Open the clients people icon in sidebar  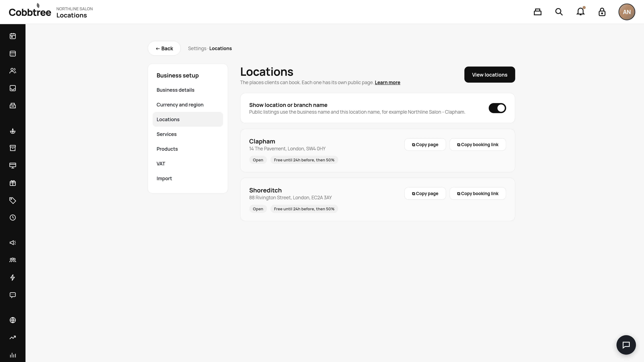13,71
